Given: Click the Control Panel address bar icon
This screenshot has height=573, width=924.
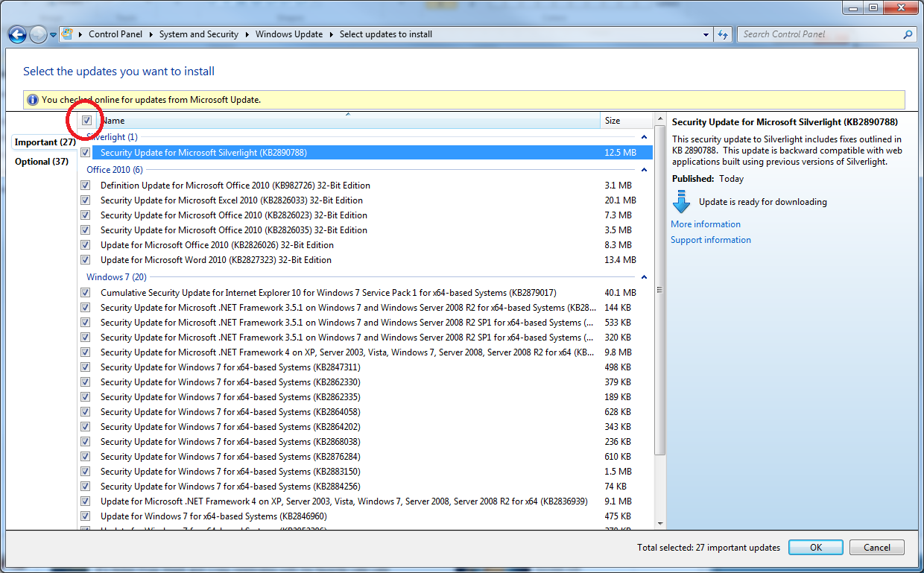Looking at the screenshot, I should [x=67, y=34].
